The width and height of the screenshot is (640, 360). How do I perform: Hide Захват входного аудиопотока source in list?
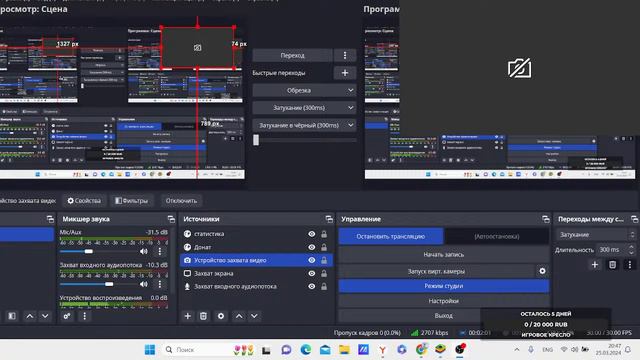(x=311, y=287)
